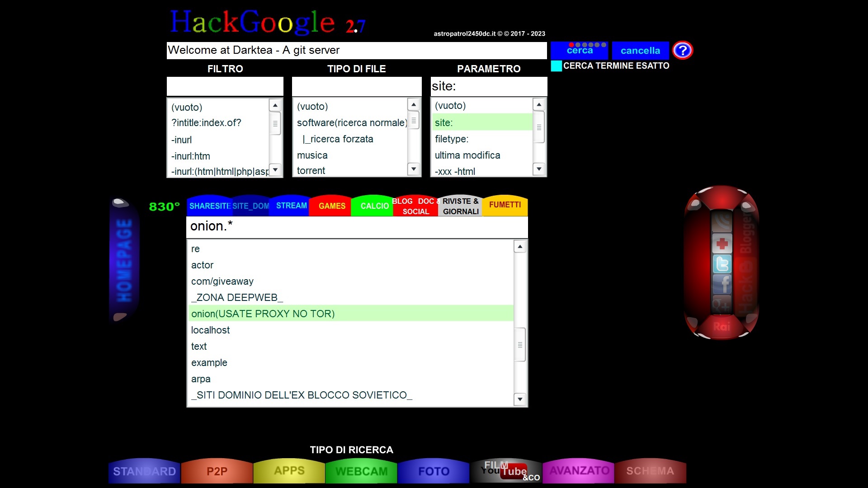The width and height of the screenshot is (868, 488).
Task: Click the Rai logo on red widget
Action: [x=722, y=326]
